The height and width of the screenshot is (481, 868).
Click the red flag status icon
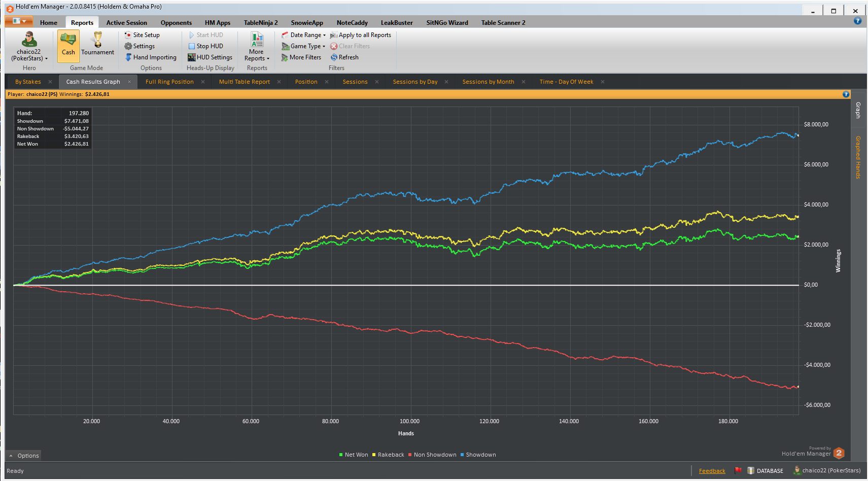point(738,470)
